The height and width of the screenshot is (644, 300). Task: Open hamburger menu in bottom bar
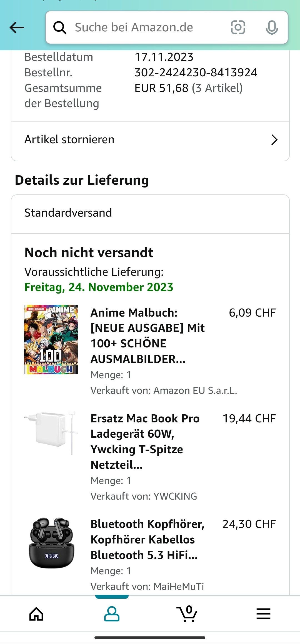(x=263, y=614)
